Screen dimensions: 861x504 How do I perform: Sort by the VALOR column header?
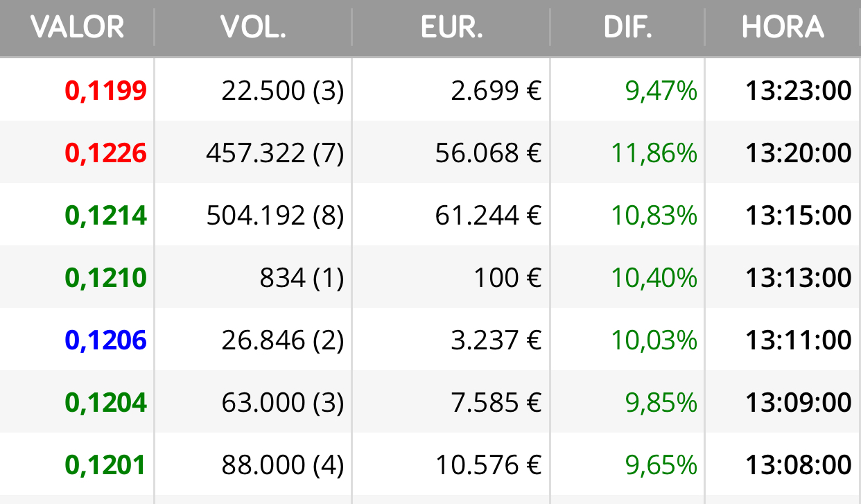tap(78, 28)
